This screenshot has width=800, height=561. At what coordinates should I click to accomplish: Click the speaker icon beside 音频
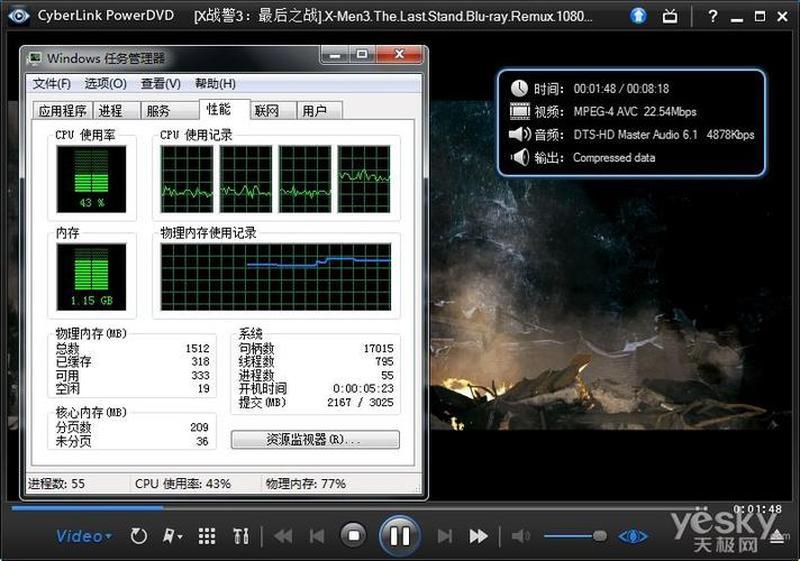click(520, 134)
